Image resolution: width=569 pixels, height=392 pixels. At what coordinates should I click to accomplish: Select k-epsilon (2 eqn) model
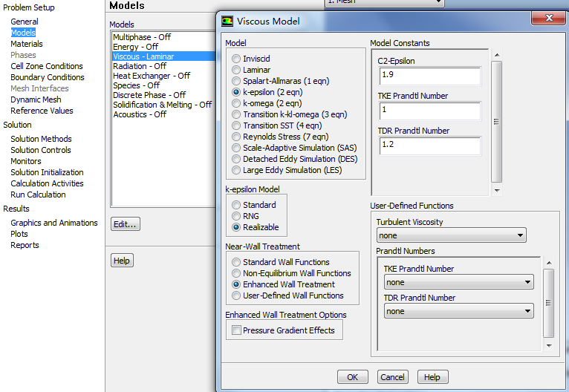click(x=236, y=92)
